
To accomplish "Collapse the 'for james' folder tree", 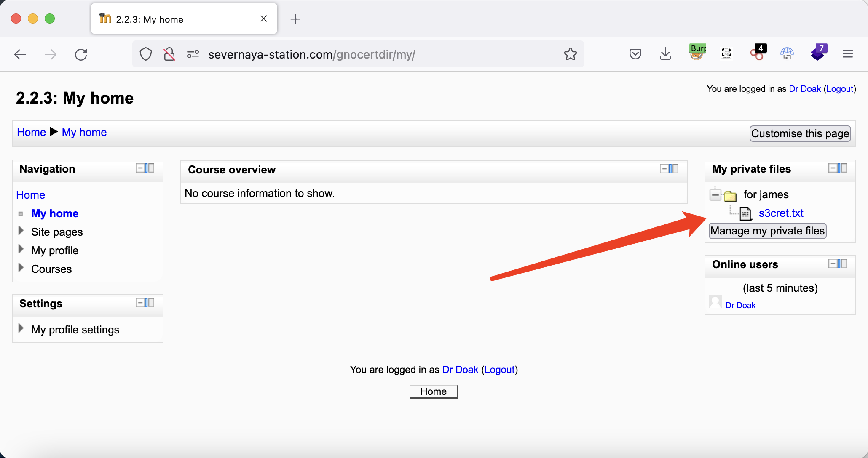I will click(x=715, y=195).
